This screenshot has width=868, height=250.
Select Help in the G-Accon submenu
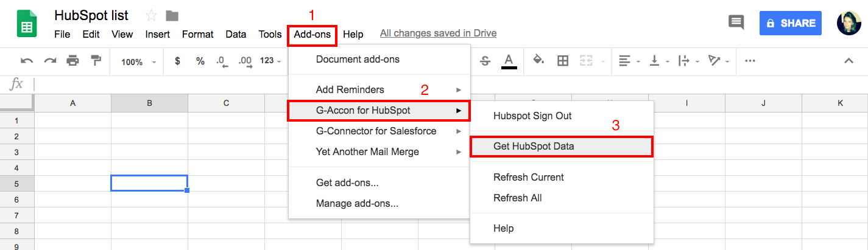pos(562,228)
